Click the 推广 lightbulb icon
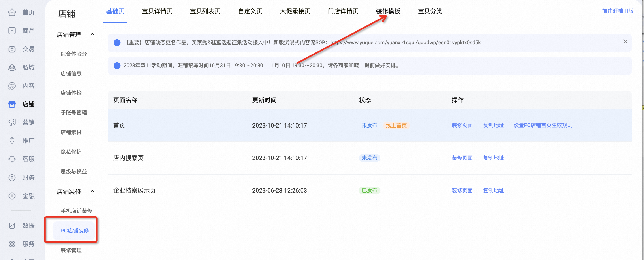The image size is (644, 260). coord(12,141)
